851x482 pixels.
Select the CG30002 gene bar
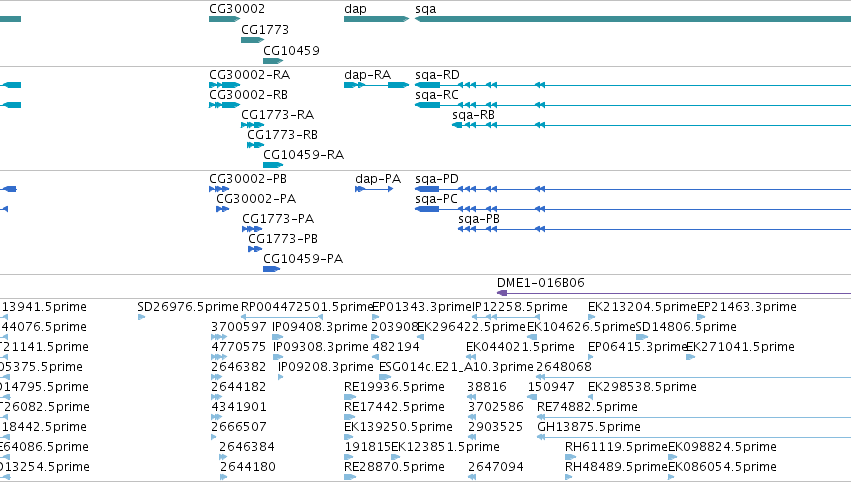tap(224, 19)
